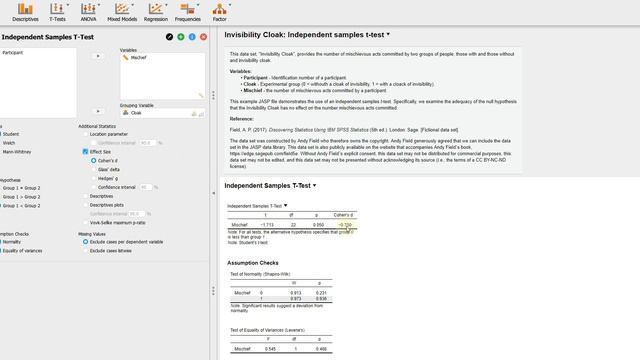Open the T-Tests menu

coord(57,12)
